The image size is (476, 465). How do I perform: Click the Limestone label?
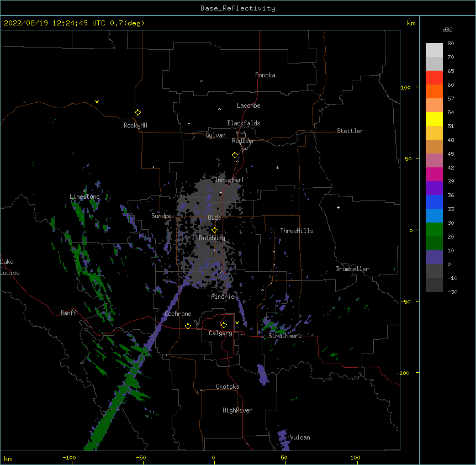(x=84, y=197)
